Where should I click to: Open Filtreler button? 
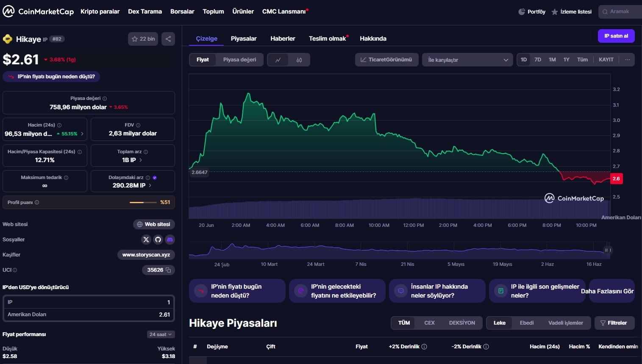614,323
